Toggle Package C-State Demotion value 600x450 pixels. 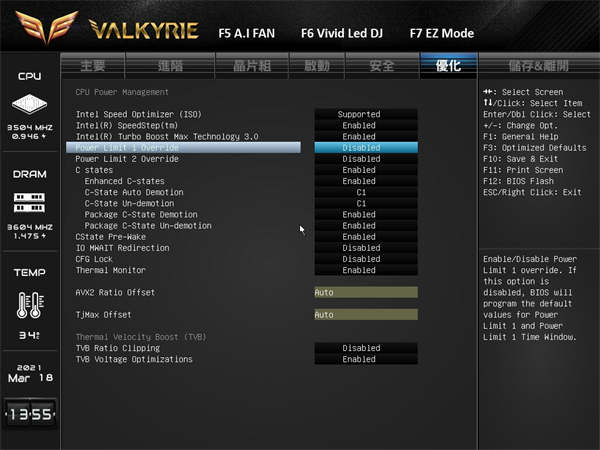pos(366,214)
